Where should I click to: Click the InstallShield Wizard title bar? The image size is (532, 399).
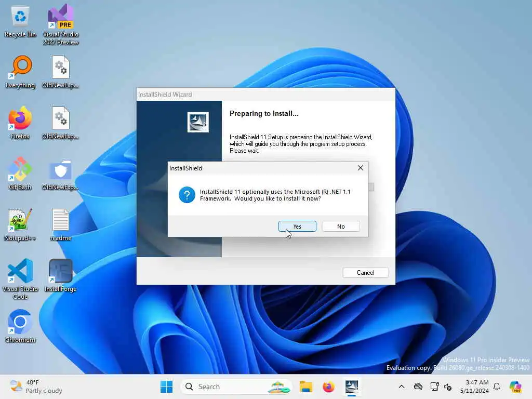click(x=265, y=95)
